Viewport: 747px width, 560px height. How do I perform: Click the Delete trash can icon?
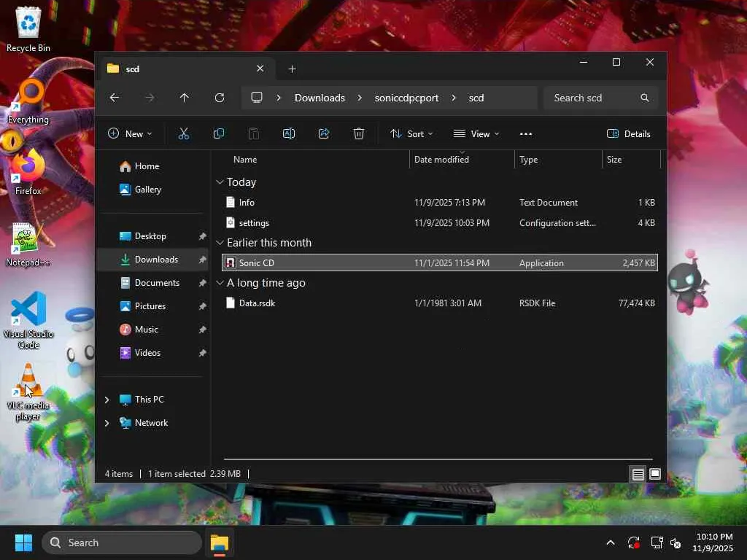tap(359, 134)
